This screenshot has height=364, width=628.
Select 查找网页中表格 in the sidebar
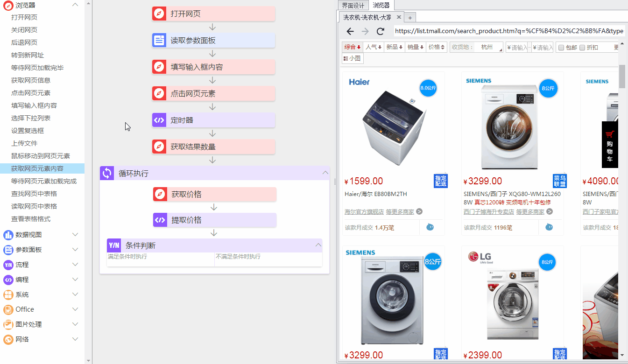pos(34,194)
